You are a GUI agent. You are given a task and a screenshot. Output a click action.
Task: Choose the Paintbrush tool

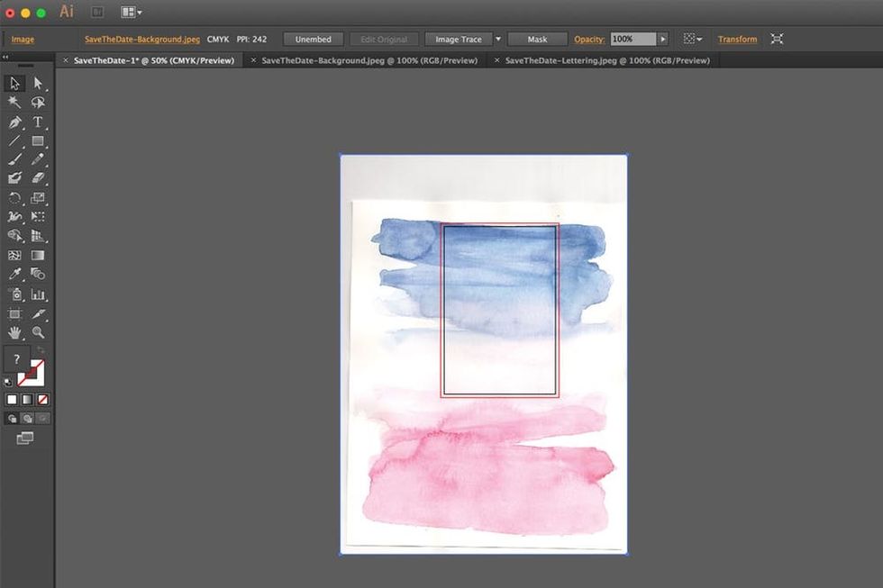pos(14,159)
